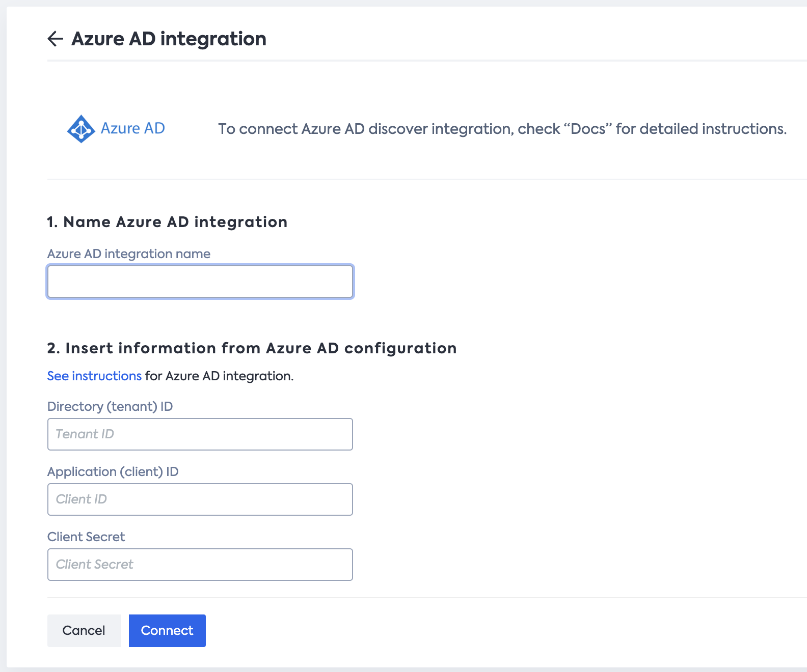Click the Client ID input field
Screen dimensions: 807x672
(x=200, y=499)
